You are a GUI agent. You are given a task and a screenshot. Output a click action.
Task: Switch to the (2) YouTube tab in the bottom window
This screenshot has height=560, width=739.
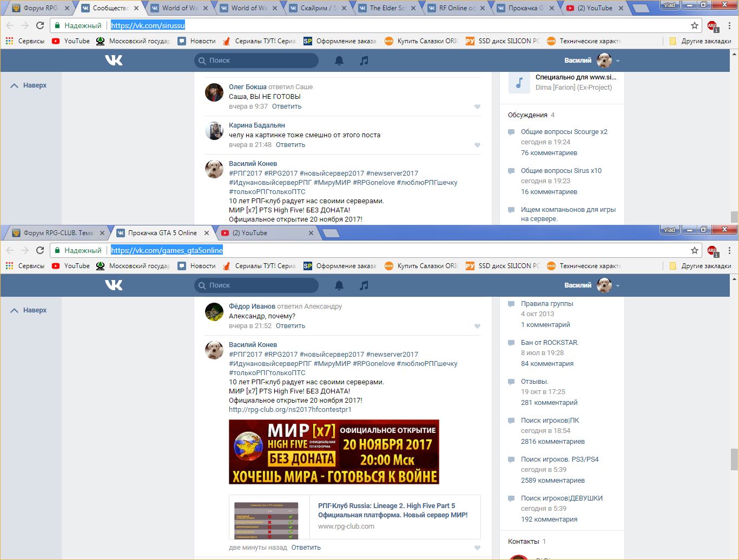click(x=267, y=233)
